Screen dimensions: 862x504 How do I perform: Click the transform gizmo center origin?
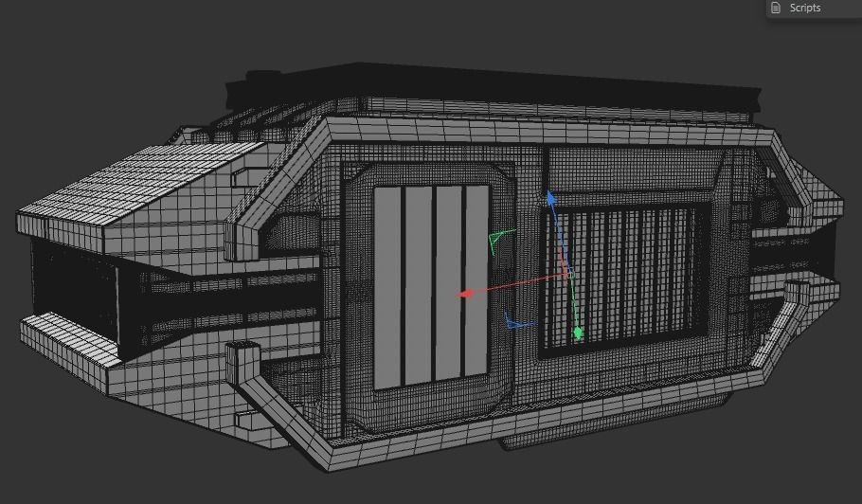[x=569, y=274]
